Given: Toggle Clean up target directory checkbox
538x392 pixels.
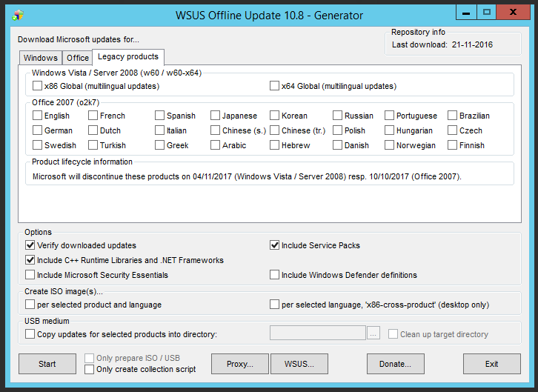Looking at the screenshot, I should click(393, 334).
